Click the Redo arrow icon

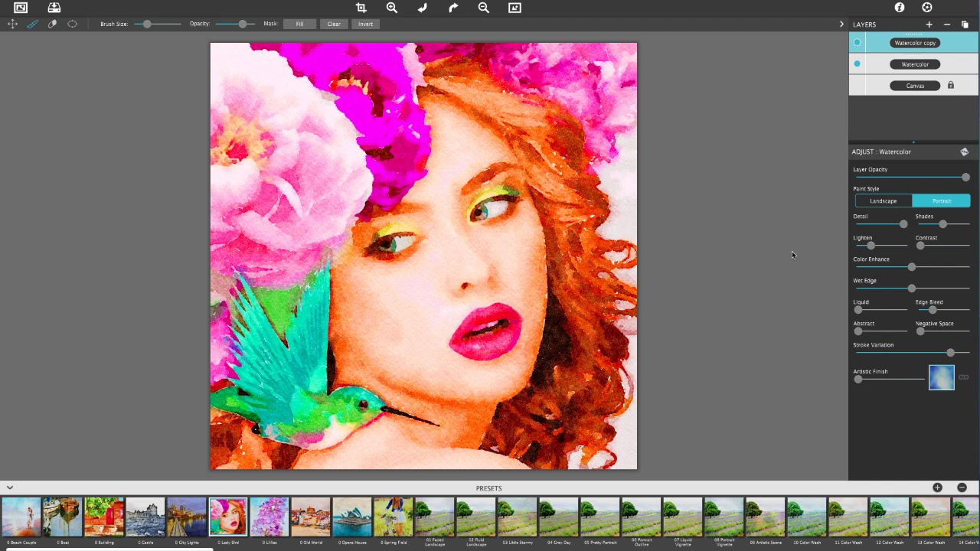pos(452,8)
